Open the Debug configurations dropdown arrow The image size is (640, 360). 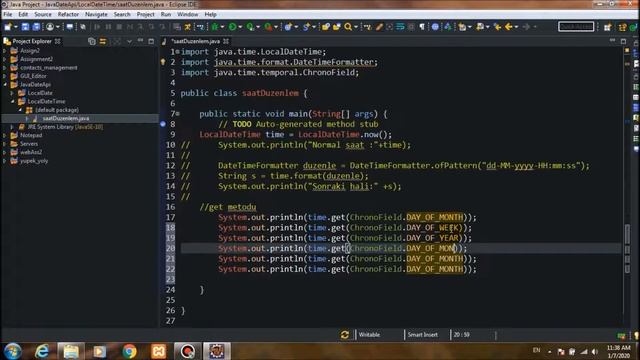pos(222,27)
